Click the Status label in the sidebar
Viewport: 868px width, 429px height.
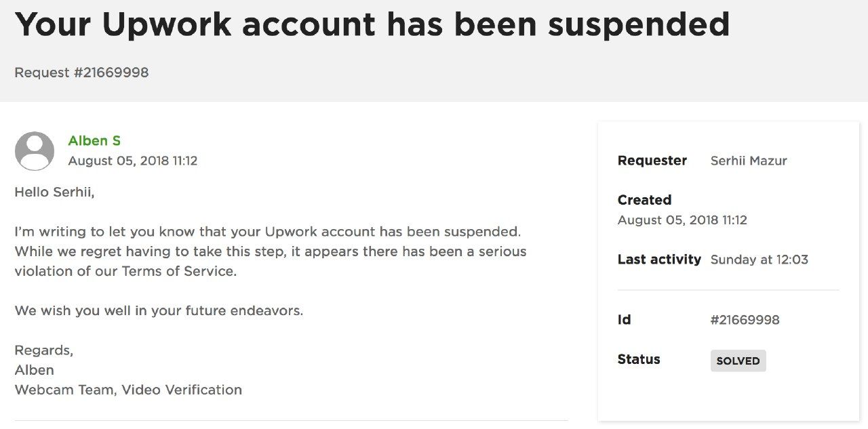(638, 359)
